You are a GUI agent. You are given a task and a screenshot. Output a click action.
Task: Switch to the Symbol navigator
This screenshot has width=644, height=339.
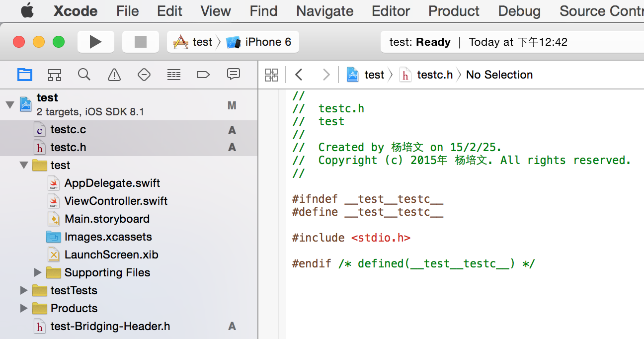click(x=54, y=74)
